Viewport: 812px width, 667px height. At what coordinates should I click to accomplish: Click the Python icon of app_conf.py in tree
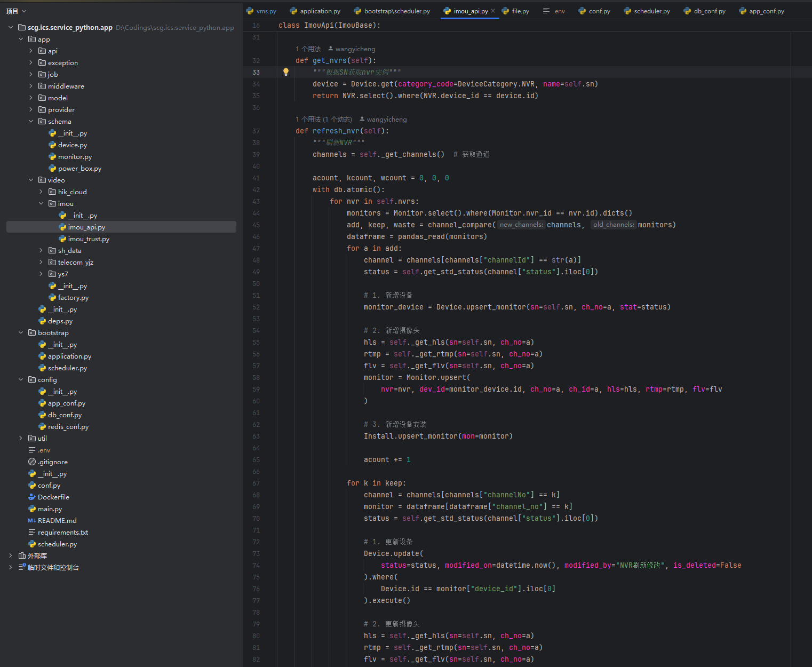[x=42, y=403]
